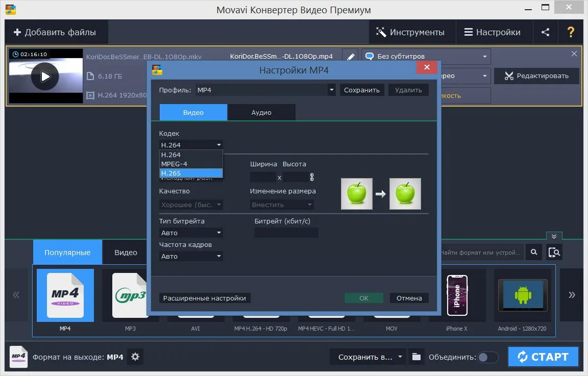Click the СТАРТ convert button
The height and width of the screenshot is (376, 588).
(x=543, y=357)
